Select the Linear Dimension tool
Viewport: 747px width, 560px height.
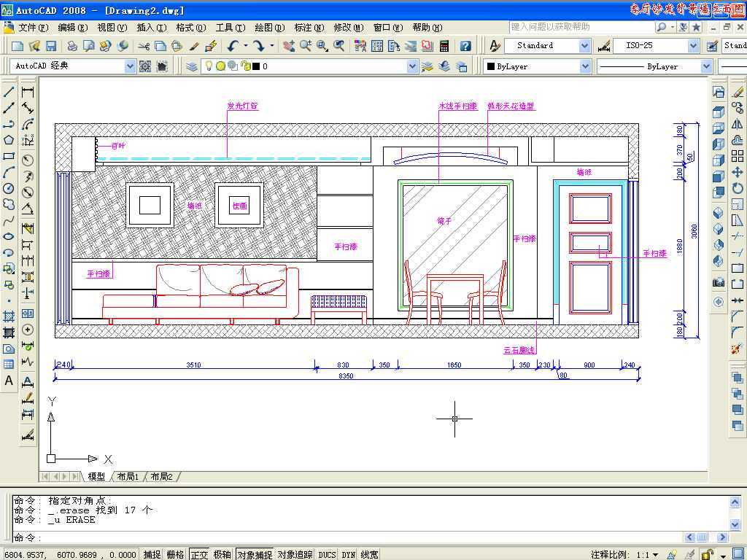(x=28, y=92)
